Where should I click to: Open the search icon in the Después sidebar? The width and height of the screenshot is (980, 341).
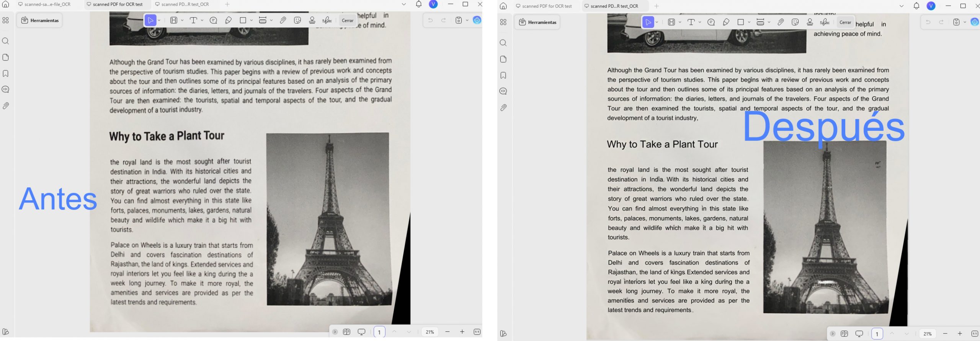pos(503,43)
